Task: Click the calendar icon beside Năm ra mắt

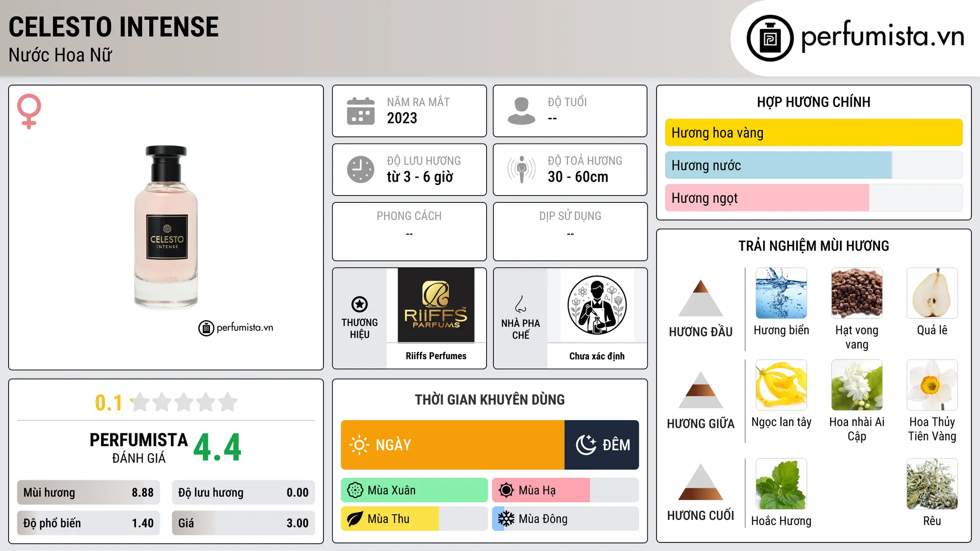Action: (x=361, y=111)
